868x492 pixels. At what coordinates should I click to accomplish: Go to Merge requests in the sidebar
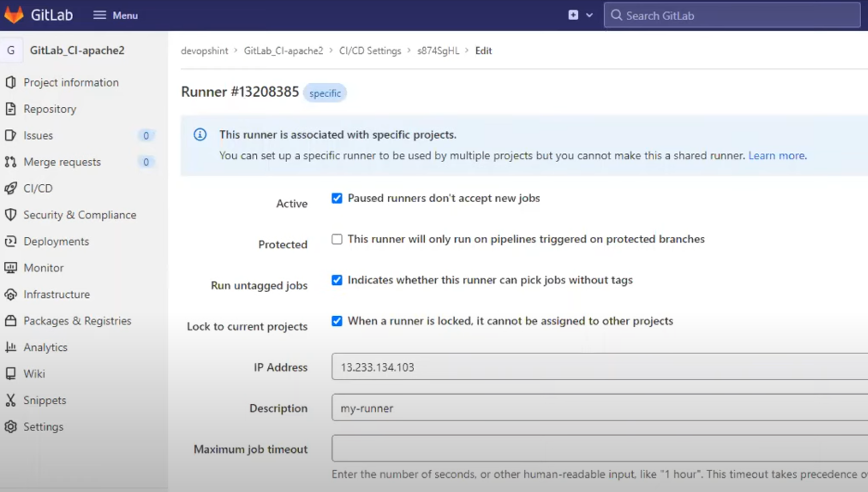tap(62, 162)
